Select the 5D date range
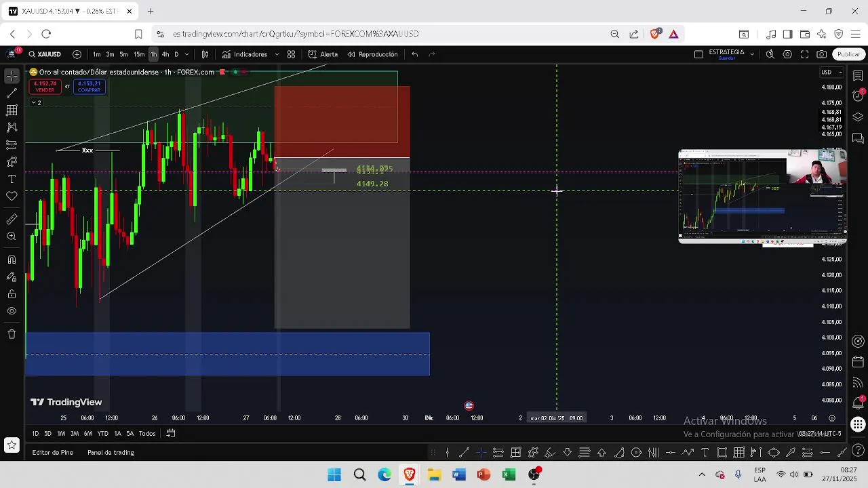Viewport: 868px width, 488px height. [x=47, y=434]
